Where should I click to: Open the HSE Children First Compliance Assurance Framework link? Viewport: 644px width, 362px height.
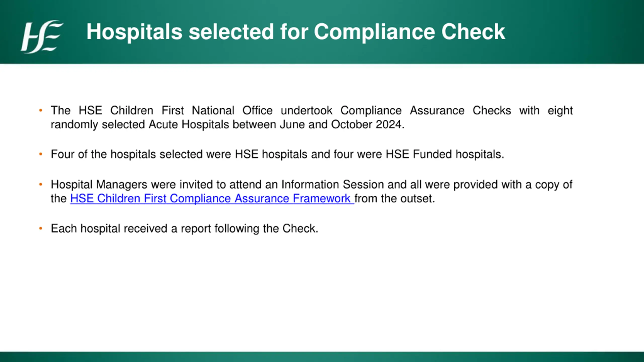[x=212, y=199]
